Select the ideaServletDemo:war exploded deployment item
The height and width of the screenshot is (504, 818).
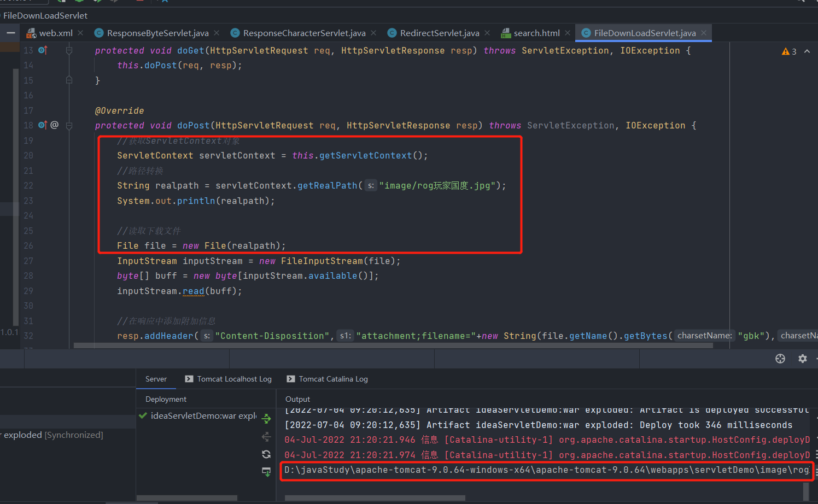pos(197,416)
